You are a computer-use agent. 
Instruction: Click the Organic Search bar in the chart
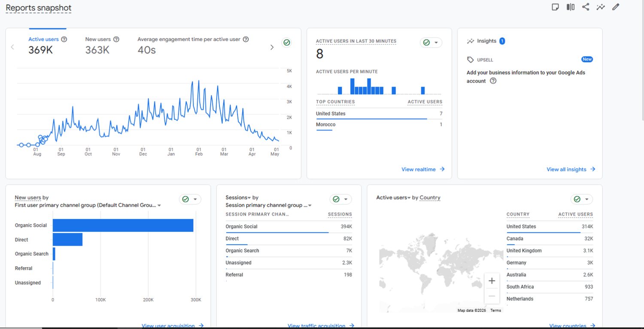[x=54, y=254]
